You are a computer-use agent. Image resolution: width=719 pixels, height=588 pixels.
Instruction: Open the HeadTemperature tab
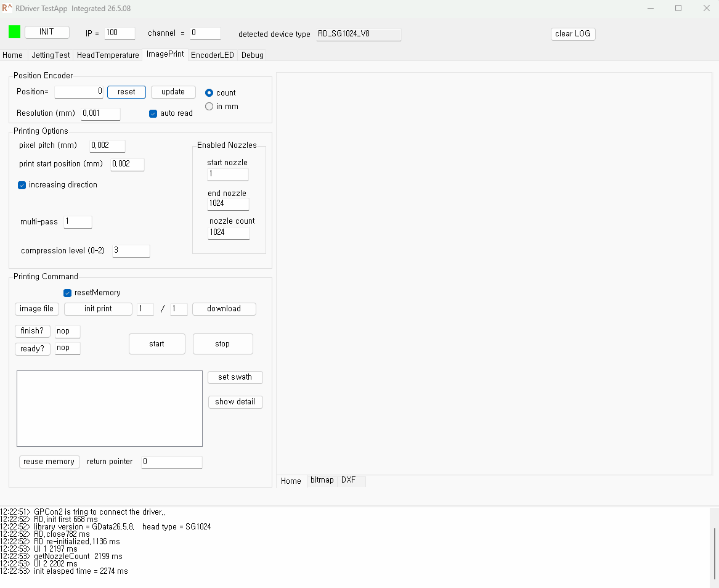(x=108, y=55)
